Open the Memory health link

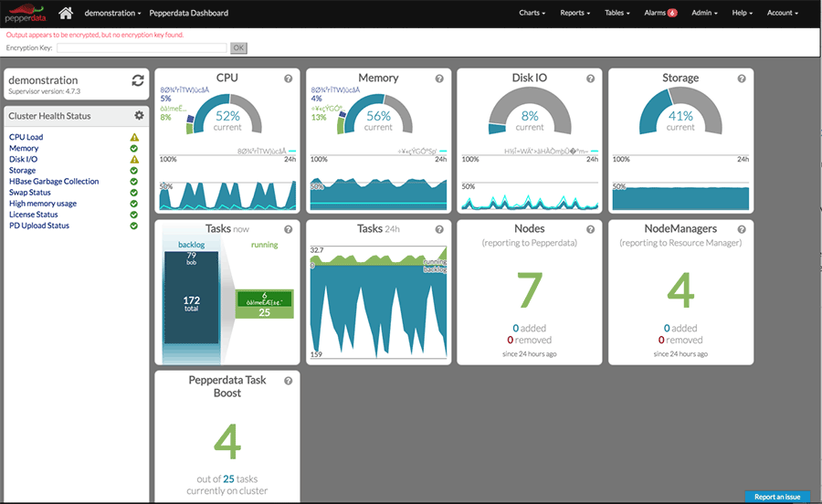(24, 148)
